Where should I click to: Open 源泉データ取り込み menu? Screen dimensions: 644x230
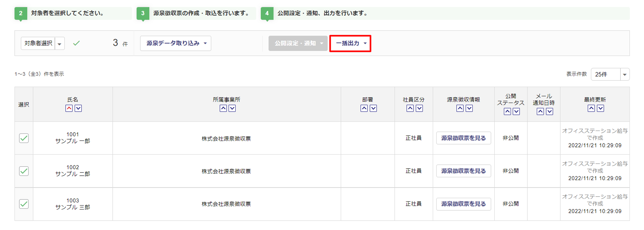(x=175, y=43)
